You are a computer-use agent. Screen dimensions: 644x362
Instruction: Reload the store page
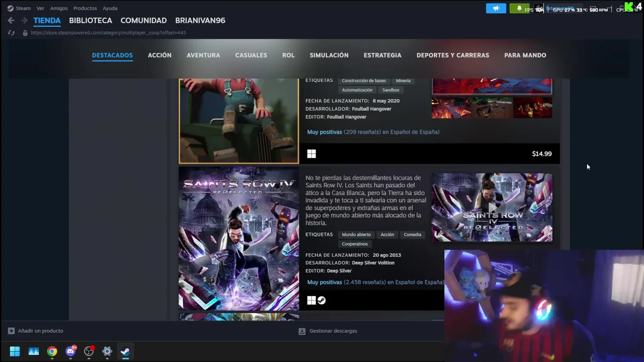click(x=11, y=33)
